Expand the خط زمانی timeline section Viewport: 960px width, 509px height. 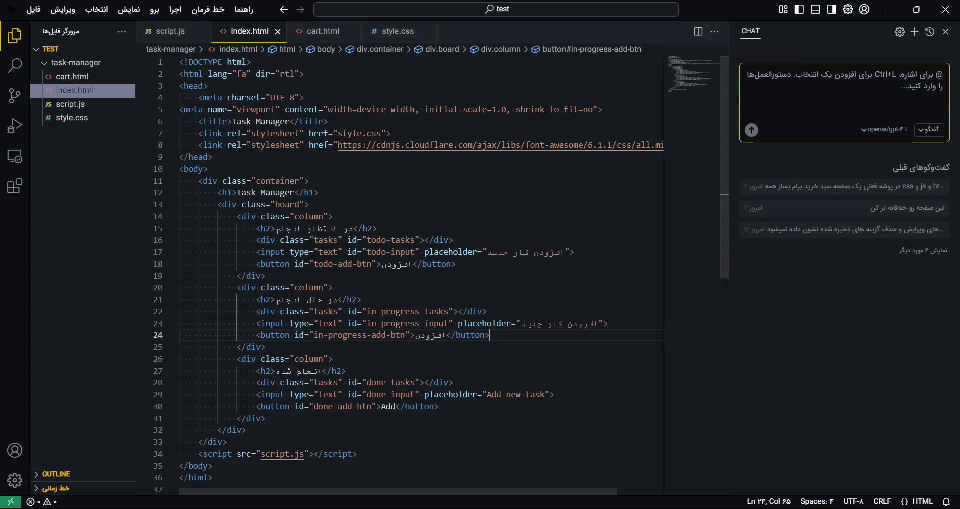pyautogui.click(x=83, y=488)
